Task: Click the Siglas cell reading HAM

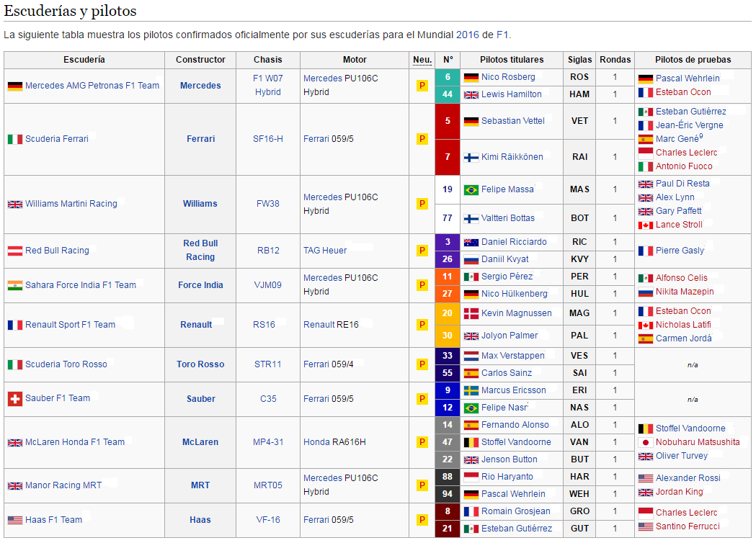Action: (579, 94)
